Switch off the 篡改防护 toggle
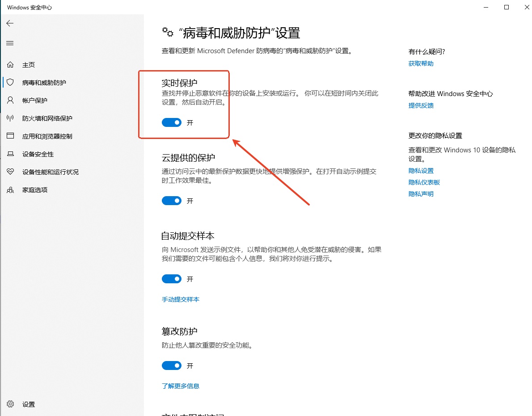 point(172,366)
